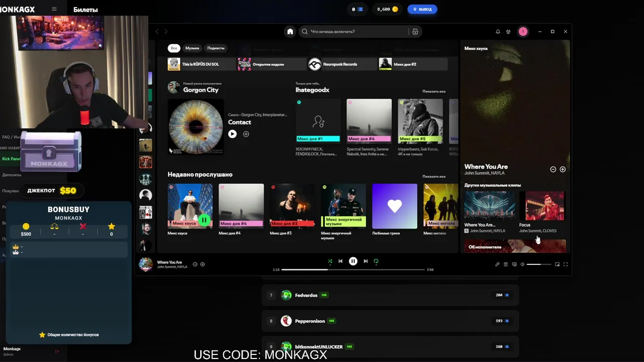
Task: Open the connect-to-device icon
Action: pos(514,264)
